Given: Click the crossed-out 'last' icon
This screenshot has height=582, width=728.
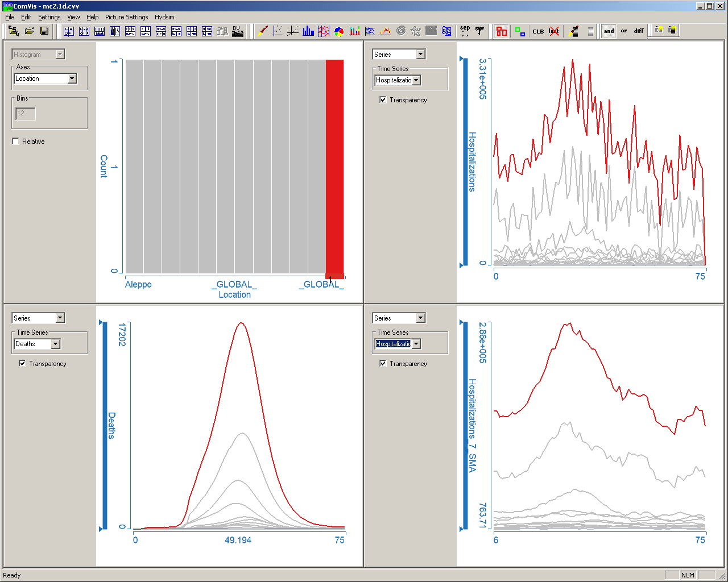Looking at the screenshot, I should [553, 31].
